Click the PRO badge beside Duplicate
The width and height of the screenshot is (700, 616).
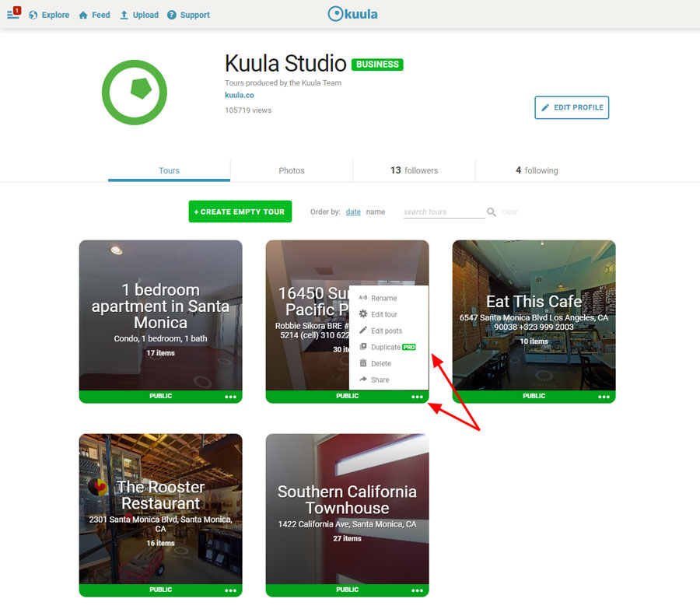tap(409, 348)
